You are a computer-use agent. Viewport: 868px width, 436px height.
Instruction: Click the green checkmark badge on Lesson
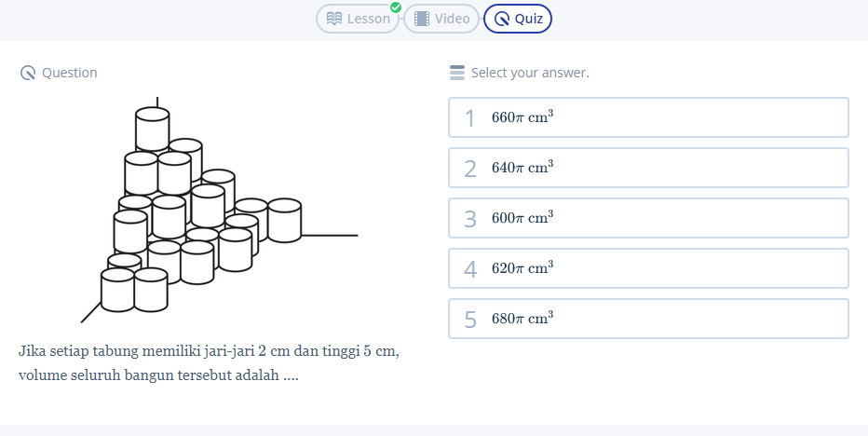coord(396,7)
